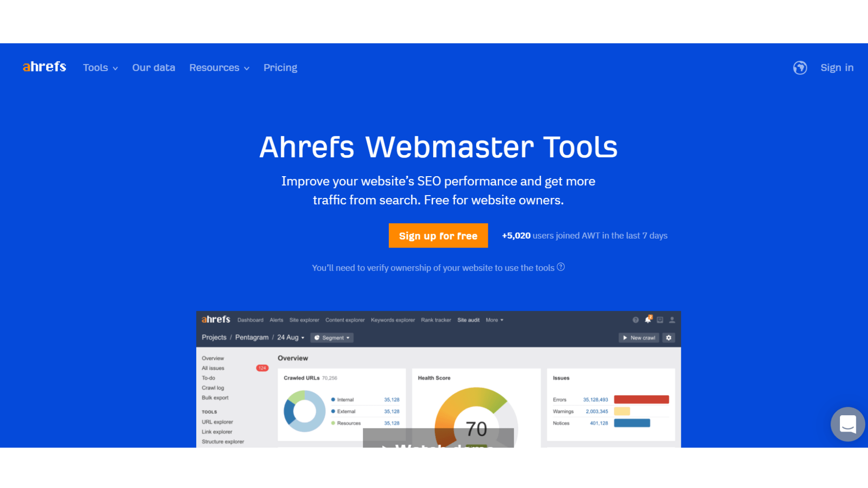Click the Sign in link
Viewport: 868px width, 488px height.
[x=836, y=67]
